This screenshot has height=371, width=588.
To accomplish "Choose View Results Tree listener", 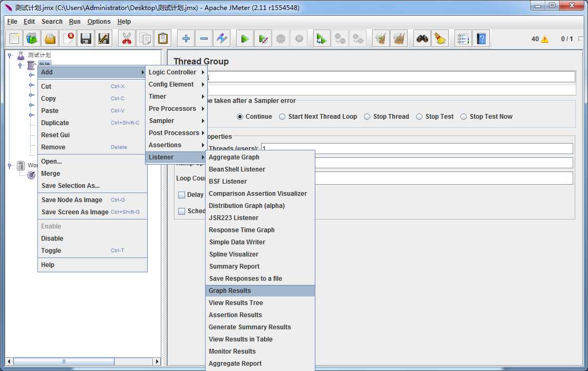I will pyautogui.click(x=261, y=303).
